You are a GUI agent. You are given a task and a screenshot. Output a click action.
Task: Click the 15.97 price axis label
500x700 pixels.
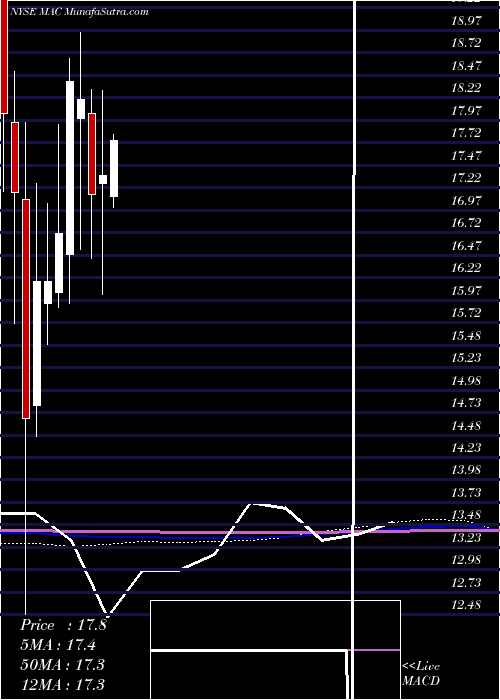466,290
